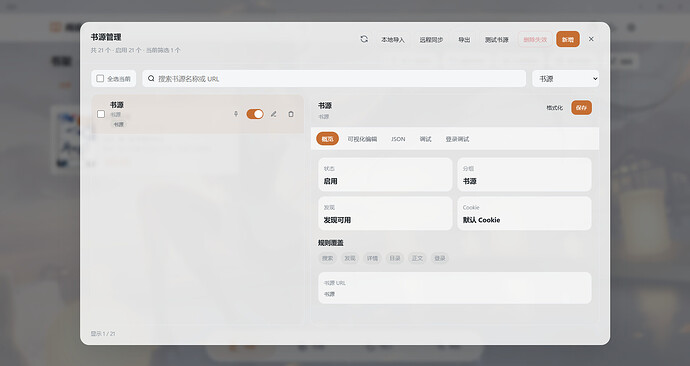Click the microphone icon on 书源 row

(x=236, y=114)
